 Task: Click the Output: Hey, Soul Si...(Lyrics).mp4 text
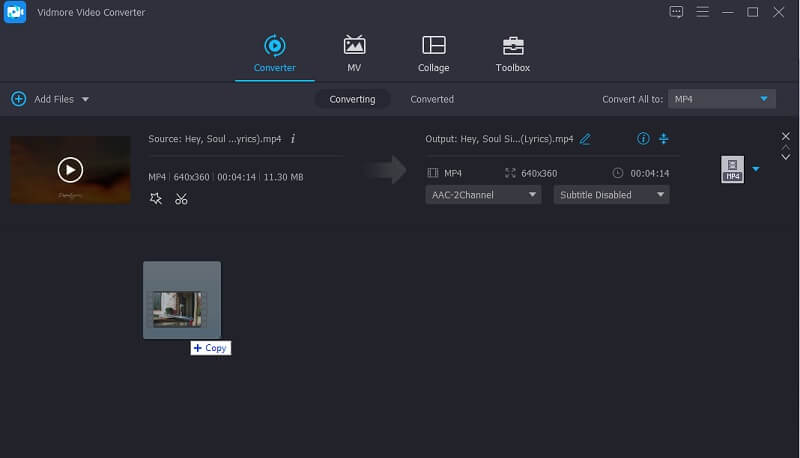tap(499, 139)
